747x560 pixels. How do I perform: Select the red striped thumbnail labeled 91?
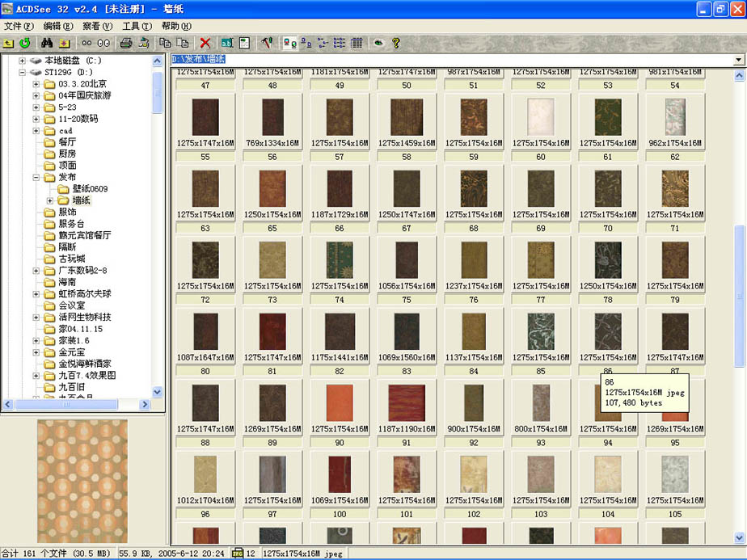point(407,403)
